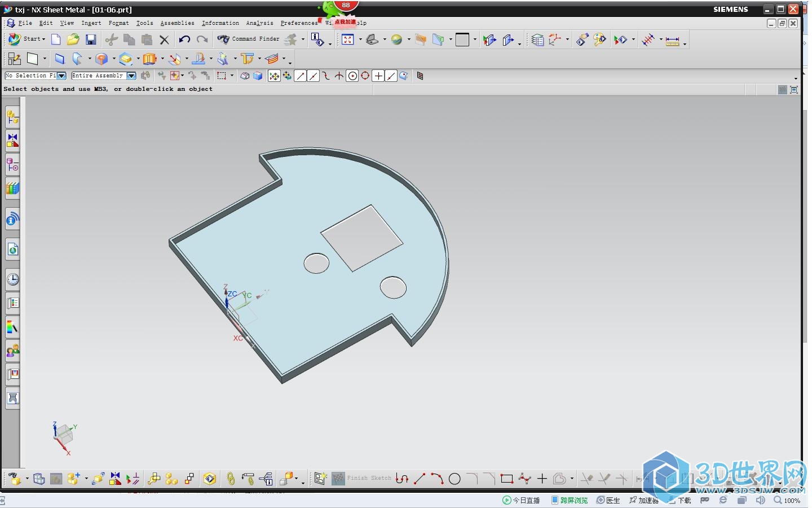Screen dimensions: 812x508
Task: Open the HD3D Tools info sidebar tab
Action: point(12,220)
